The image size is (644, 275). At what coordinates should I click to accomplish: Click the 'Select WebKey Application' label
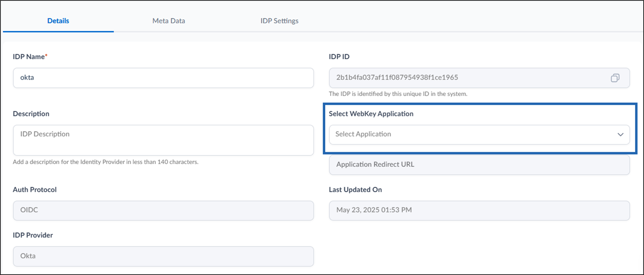click(x=371, y=114)
